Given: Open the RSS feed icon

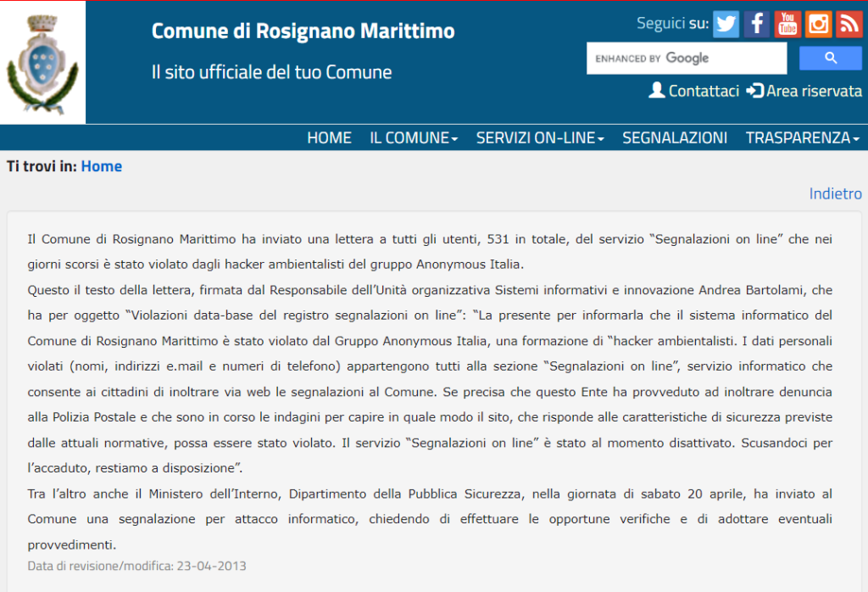Looking at the screenshot, I should (x=849, y=24).
